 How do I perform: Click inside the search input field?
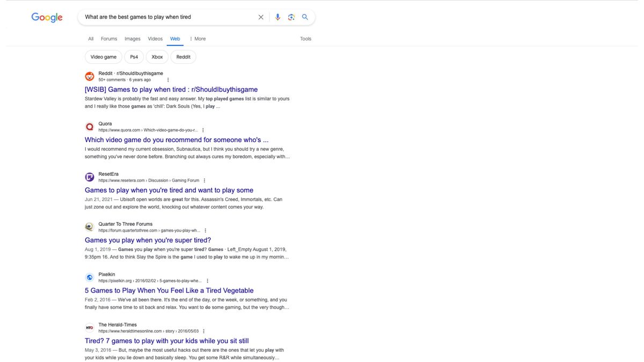(161, 17)
